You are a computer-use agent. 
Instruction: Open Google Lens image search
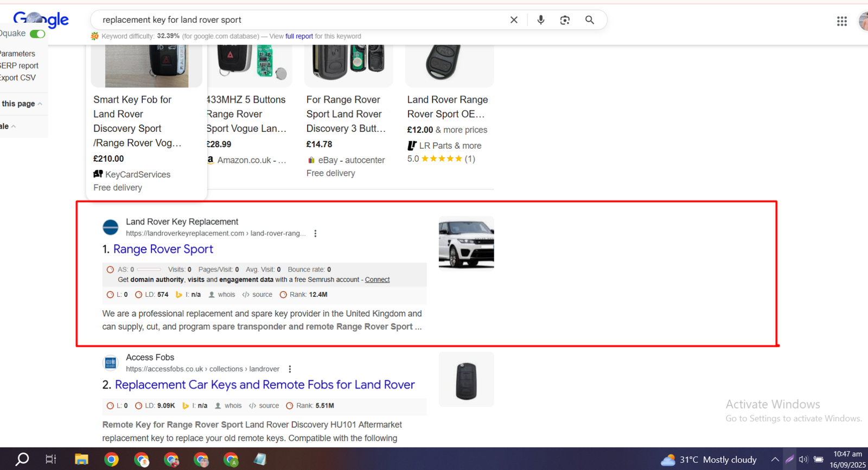coord(565,20)
